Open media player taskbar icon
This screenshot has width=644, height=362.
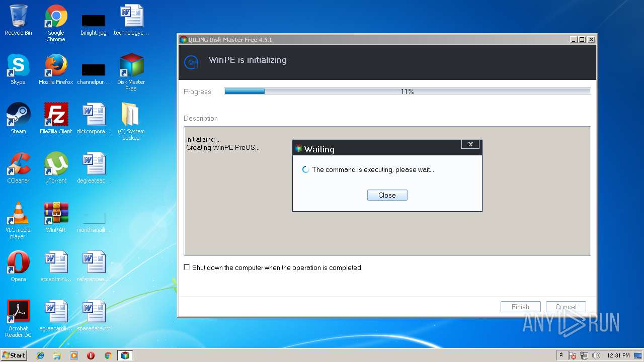pos(74,355)
